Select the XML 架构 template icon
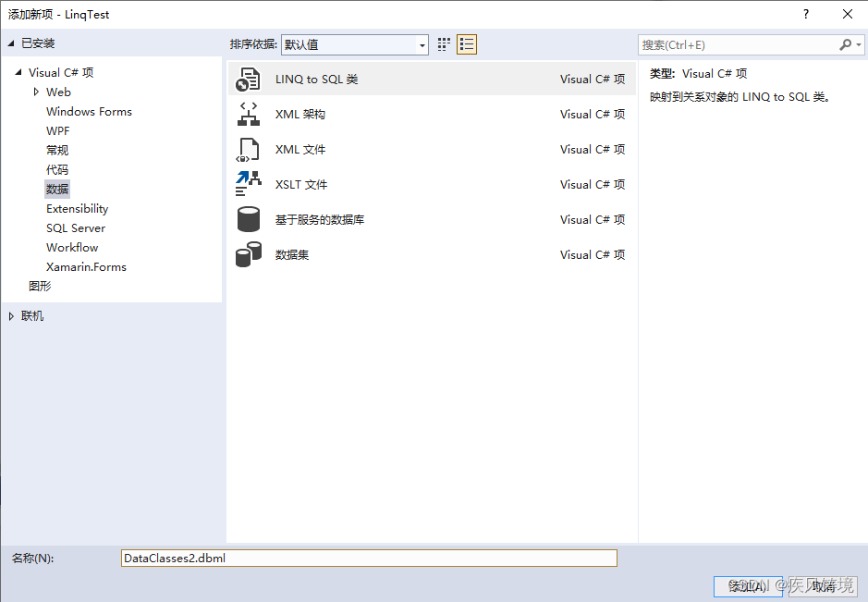Screen dimensions: 868x602 [x=250, y=114]
